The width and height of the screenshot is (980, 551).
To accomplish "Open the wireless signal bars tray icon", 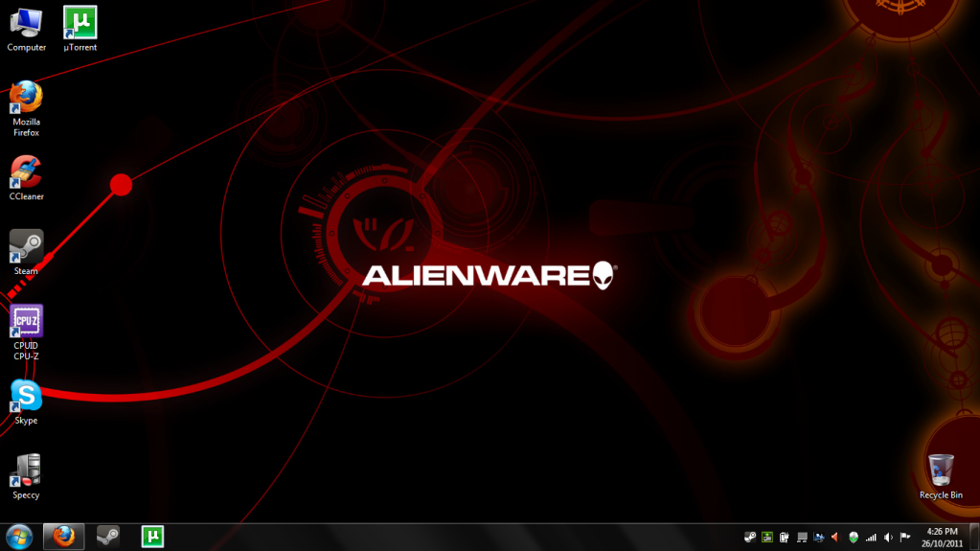I will pos(871,538).
